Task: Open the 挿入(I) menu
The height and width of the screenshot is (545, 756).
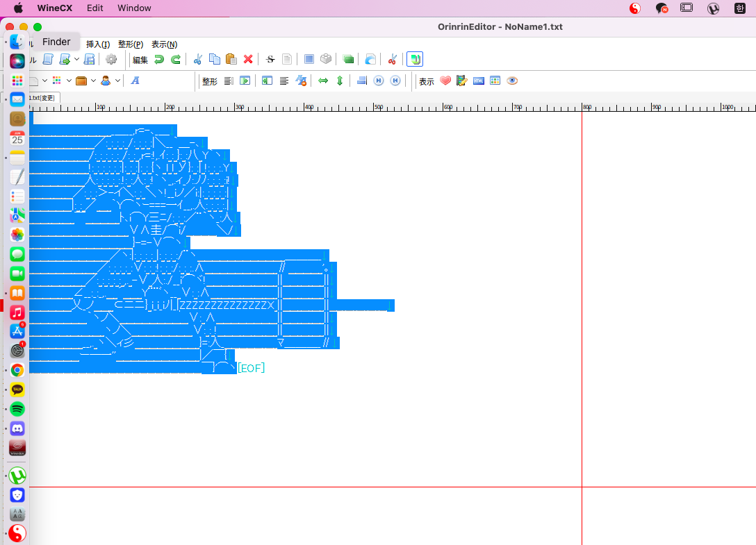Action: tap(97, 44)
